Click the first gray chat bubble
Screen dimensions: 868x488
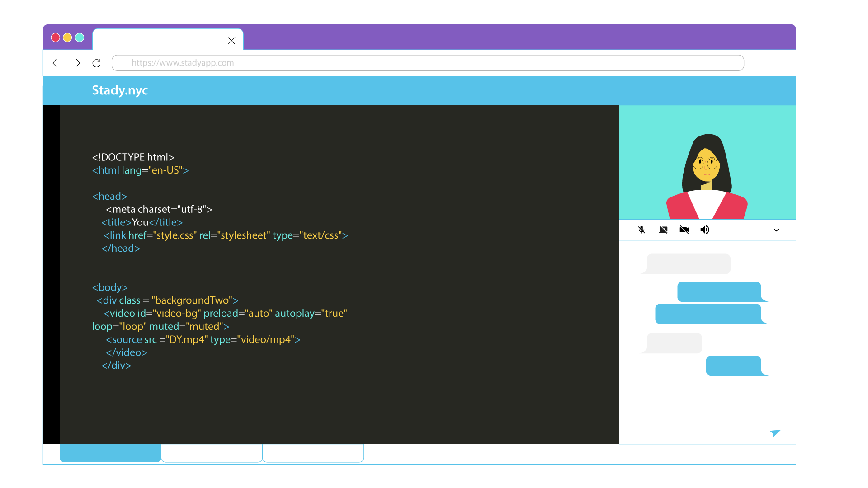pyautogui.click(x=688, y=264)
